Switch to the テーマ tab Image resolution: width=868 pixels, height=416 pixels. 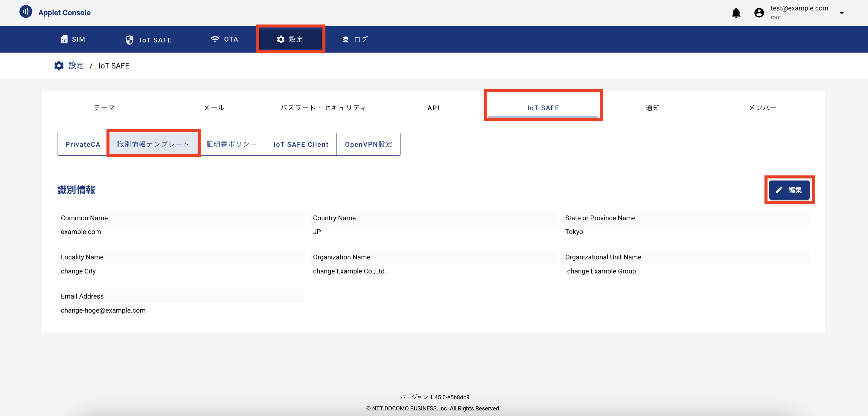pyautogui.click(x=104, y=108)
